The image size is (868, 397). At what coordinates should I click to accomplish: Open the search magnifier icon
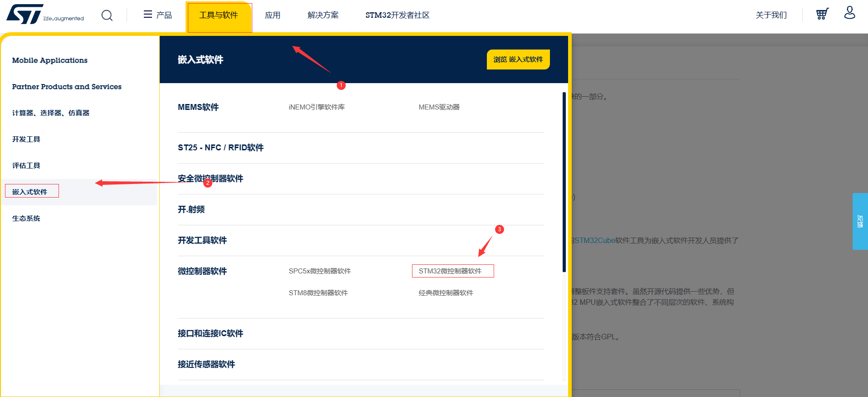tap(107, 15)
